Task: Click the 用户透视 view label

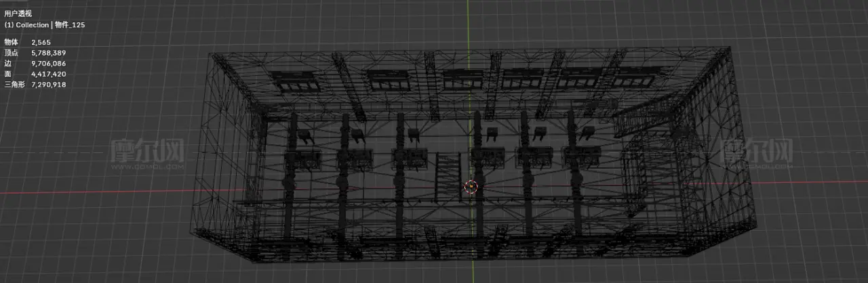Action: 18,13
